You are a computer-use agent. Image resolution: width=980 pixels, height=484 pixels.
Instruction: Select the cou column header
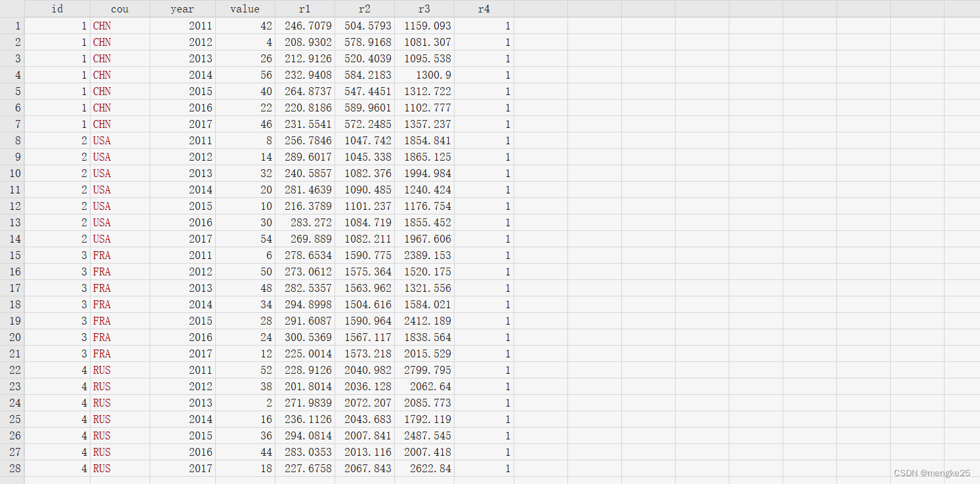pyautogui.click(x=120, y=9)
